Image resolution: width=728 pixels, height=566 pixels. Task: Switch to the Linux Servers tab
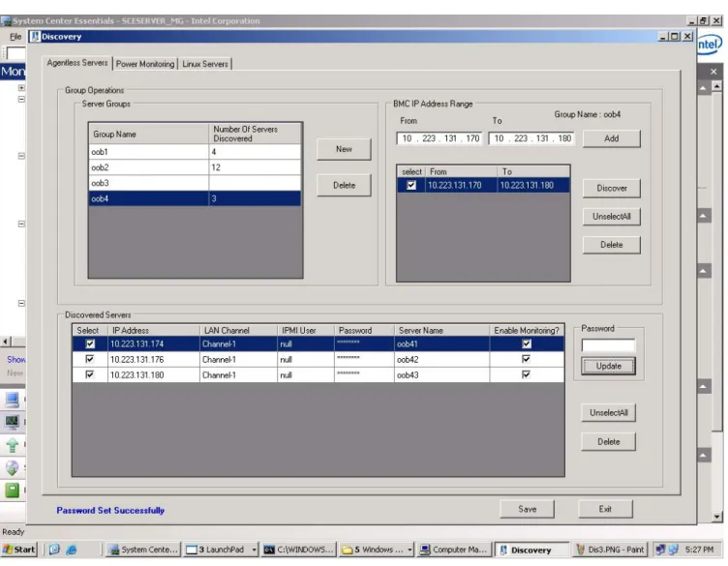point(205,64)
